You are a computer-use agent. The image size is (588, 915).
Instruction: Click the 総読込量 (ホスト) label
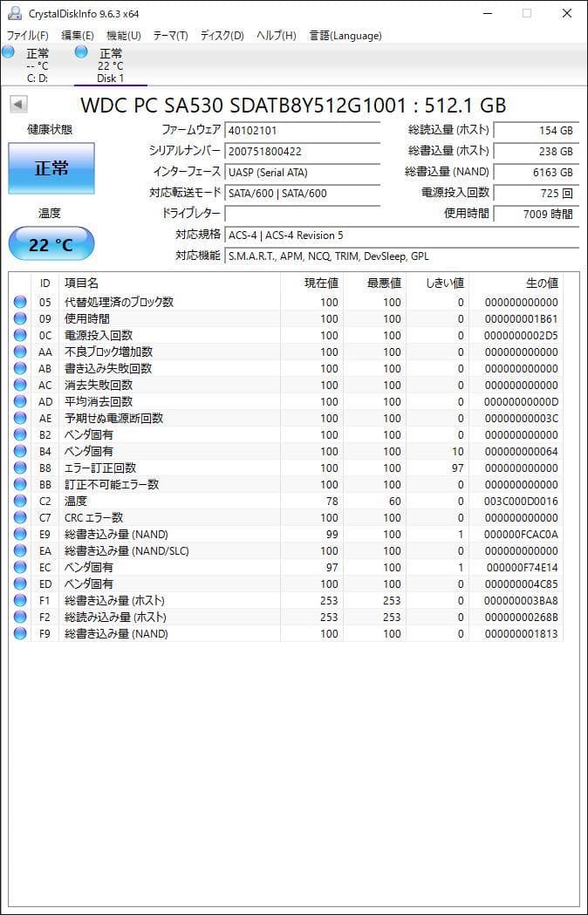pos(448,130)
